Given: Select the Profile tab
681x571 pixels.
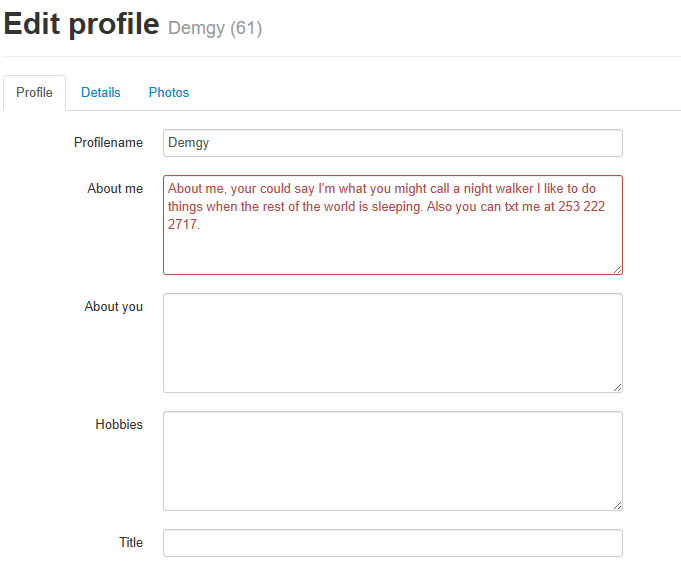Looking at the screenshot, I should (35, 92).
